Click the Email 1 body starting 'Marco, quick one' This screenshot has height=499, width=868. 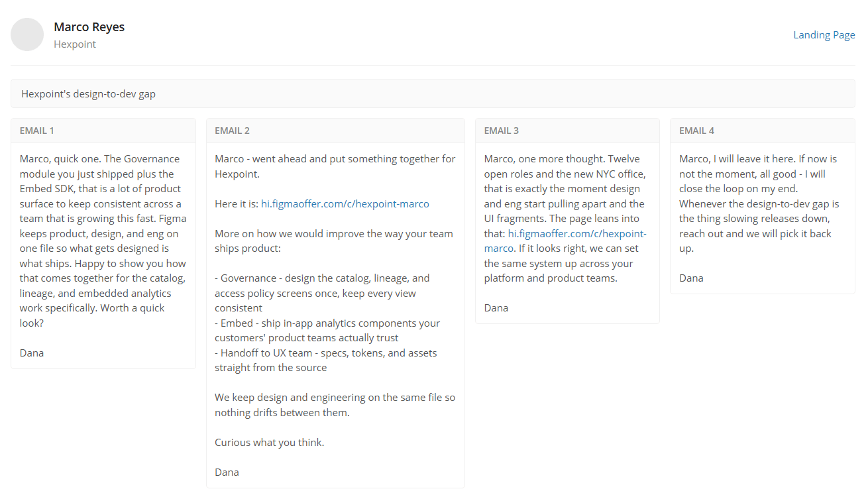[103, 241]
